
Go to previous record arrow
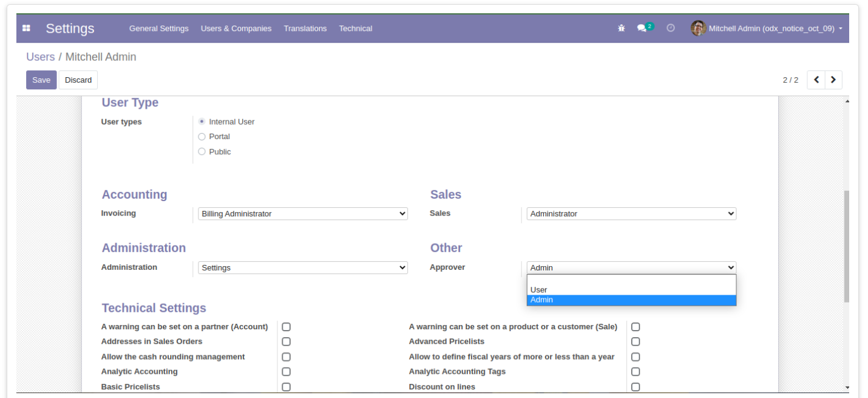click(x=816, y=80)
